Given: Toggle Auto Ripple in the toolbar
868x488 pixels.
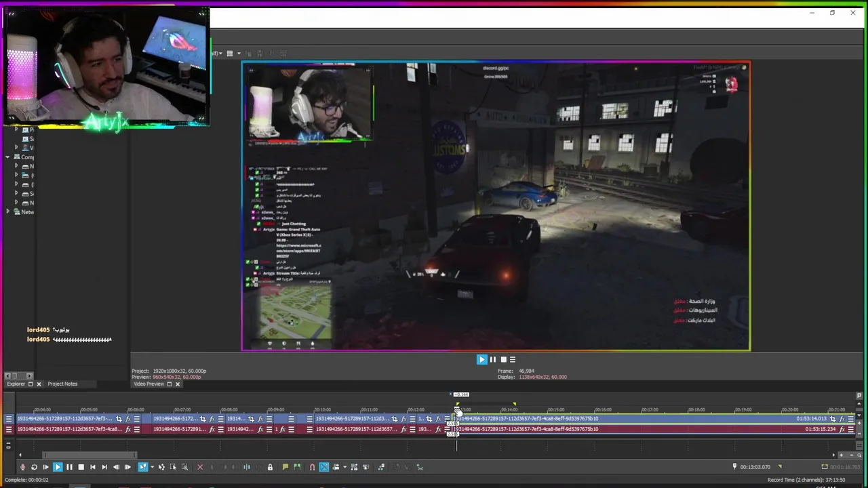Looking at the screenshot, I should click(335, 467).
